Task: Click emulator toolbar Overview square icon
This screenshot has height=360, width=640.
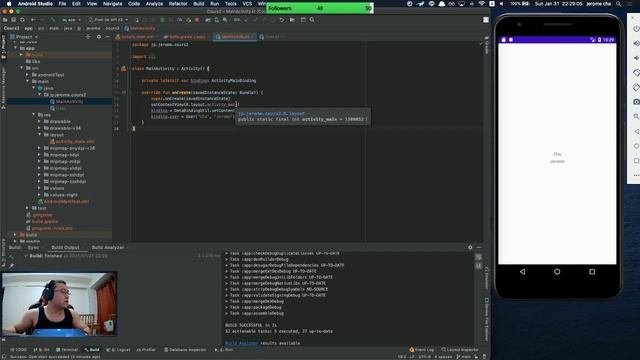Action: tap(636, 161)
